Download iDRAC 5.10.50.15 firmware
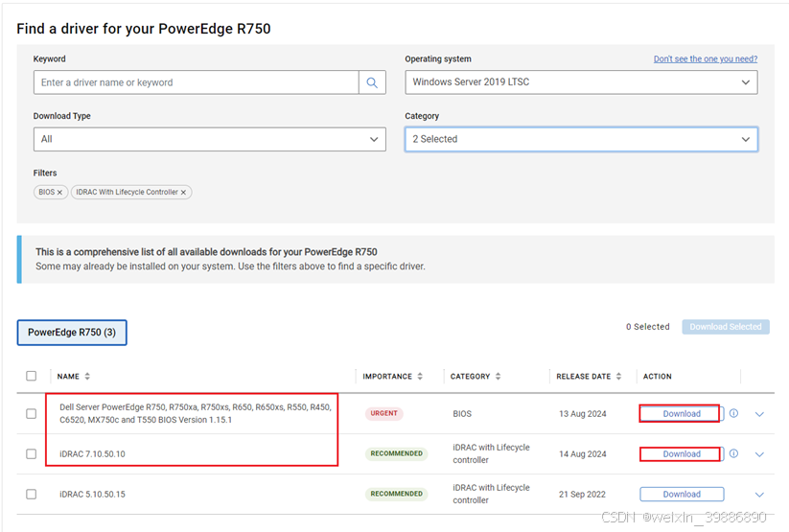This screenshot has width=789, height=532. click(x=682, y=495)
